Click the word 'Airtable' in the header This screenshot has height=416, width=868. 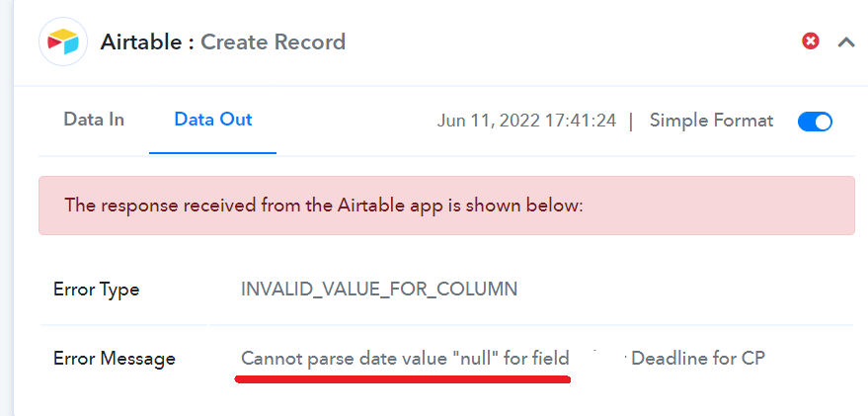[140, 42]
